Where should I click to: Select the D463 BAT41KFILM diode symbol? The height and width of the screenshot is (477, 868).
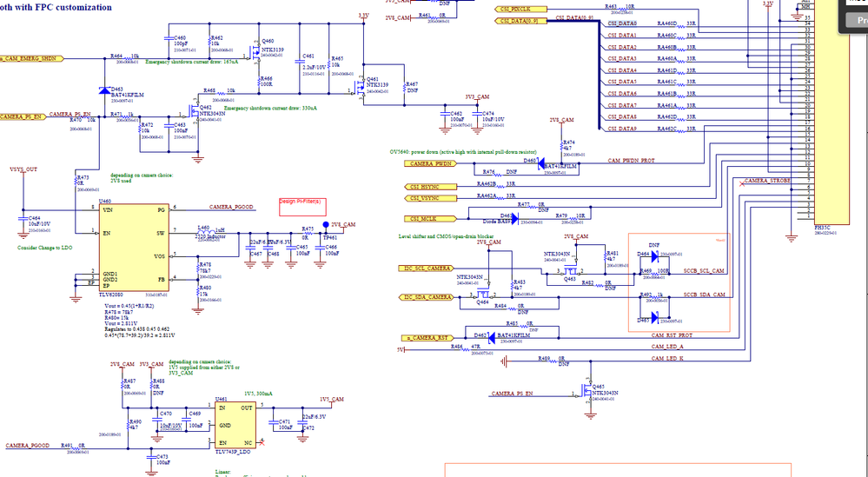coord(104,90)
